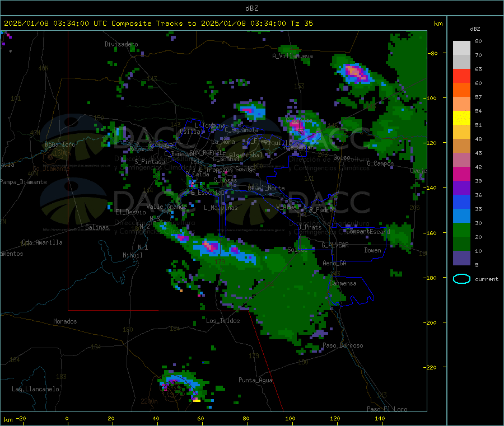Screen dimensions: 504x426
Task: Select the V_Atuel label
Action: coord(288,207)
